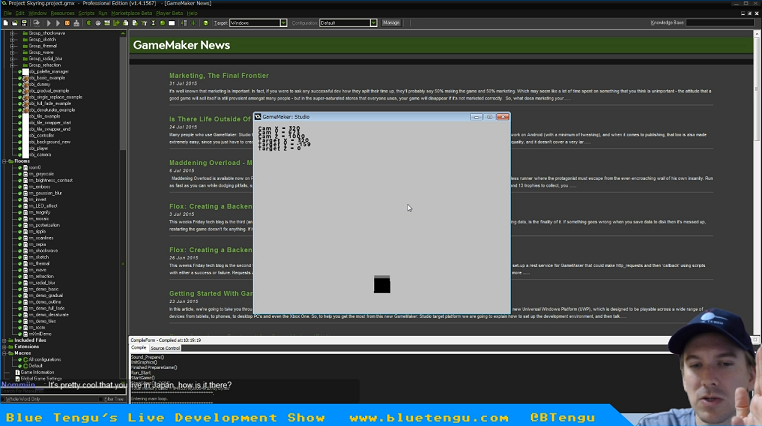Click the Open project toolbar icon
This screenshot has width=762, height=426.
pyautogui.click(x=15, y=23)
